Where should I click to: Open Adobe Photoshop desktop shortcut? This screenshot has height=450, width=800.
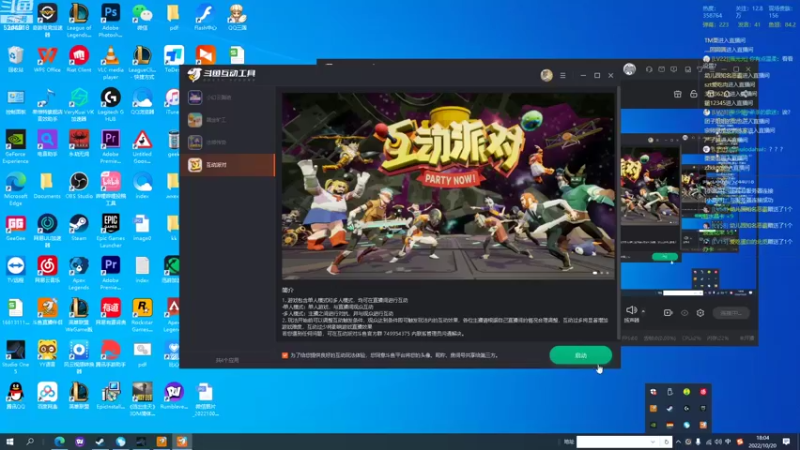tap(110, 20)
